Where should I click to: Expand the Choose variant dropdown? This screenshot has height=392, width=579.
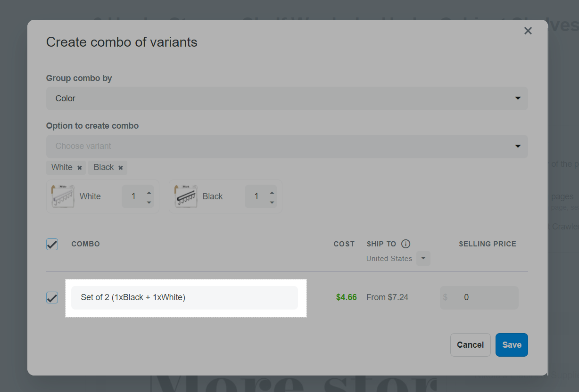(287, 146)
